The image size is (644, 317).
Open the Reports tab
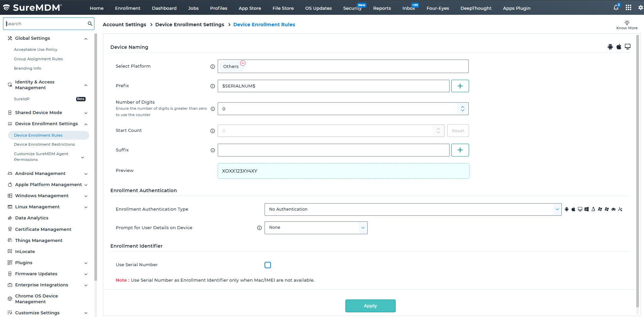click(x=382, y=8)
